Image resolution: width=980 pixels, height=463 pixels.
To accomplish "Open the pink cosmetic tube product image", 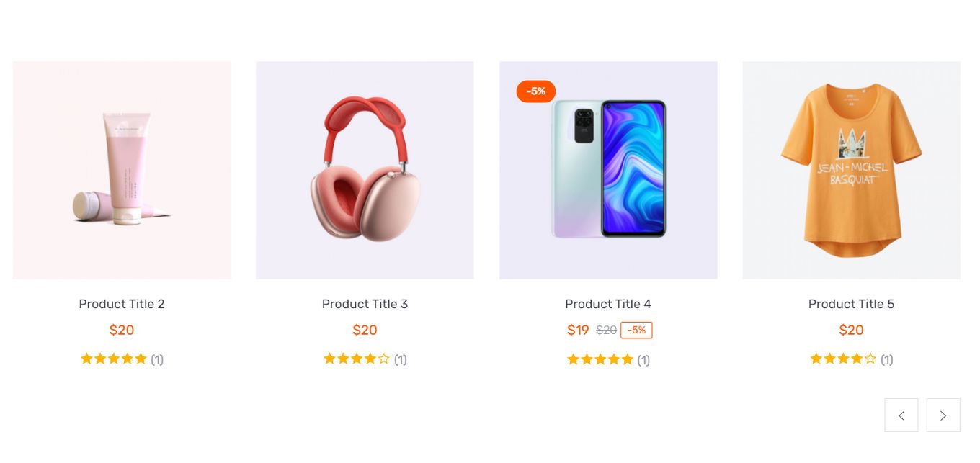I will (x=122, y=170).
